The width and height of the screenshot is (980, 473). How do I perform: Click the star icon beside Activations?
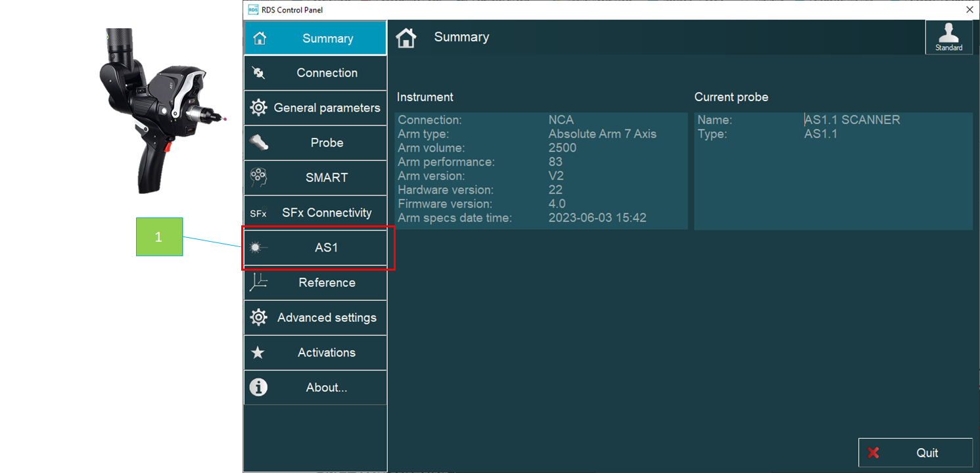[258, 353]
